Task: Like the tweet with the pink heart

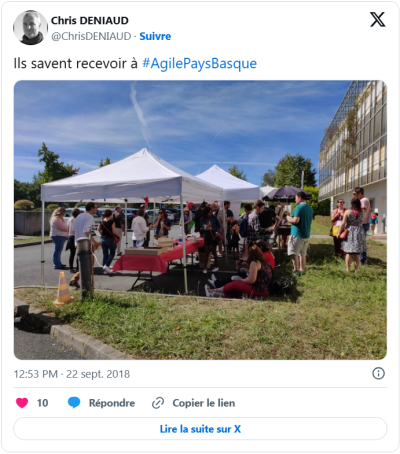Action: click(x=22, y=403)
